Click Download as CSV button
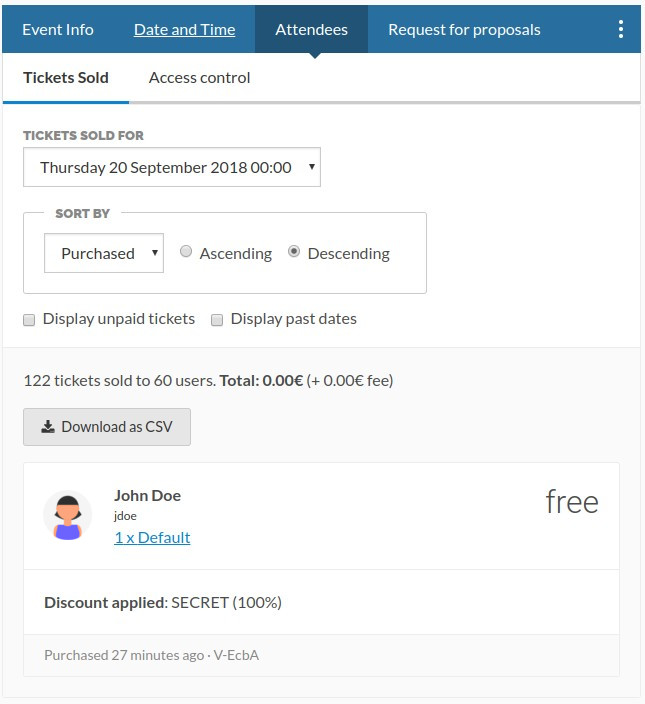The height and width of the screenshot is (704, 645). point(107,427)
